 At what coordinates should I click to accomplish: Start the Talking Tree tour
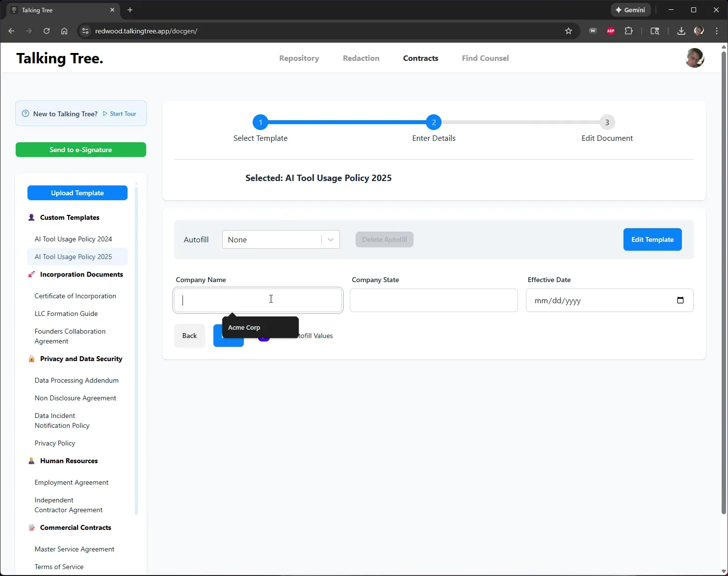pos(119,114)
